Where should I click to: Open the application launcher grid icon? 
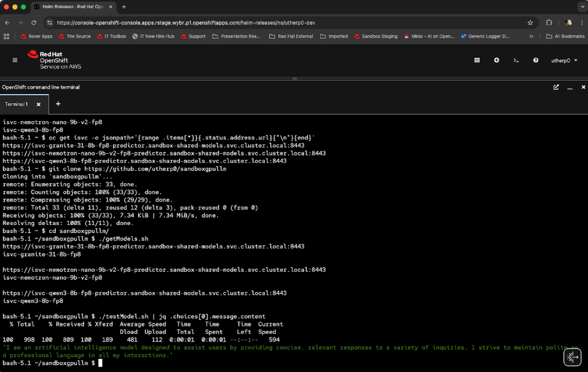(477, 60)
